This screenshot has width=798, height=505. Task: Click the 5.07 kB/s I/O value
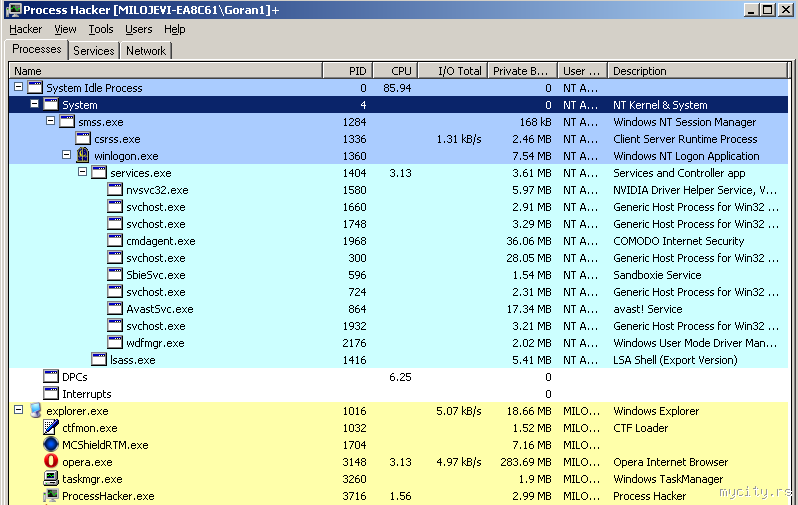tap(459, 411)
